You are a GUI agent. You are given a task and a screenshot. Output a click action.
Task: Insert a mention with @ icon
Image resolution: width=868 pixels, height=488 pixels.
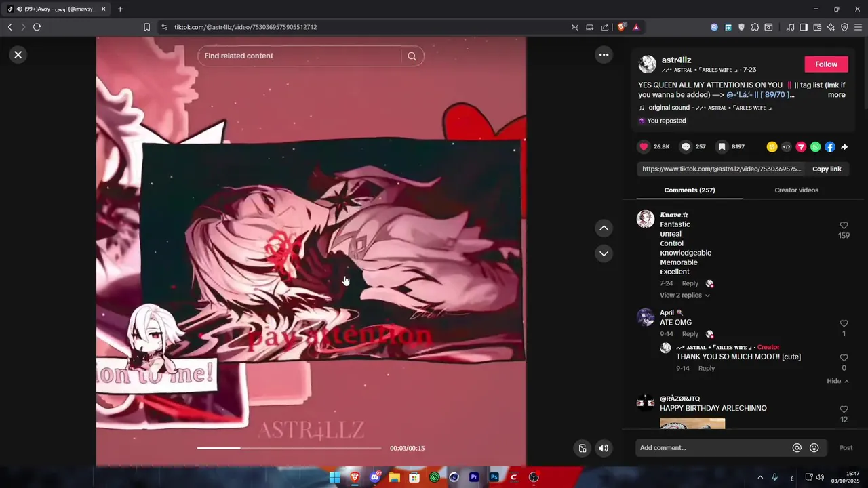point(797,448)
